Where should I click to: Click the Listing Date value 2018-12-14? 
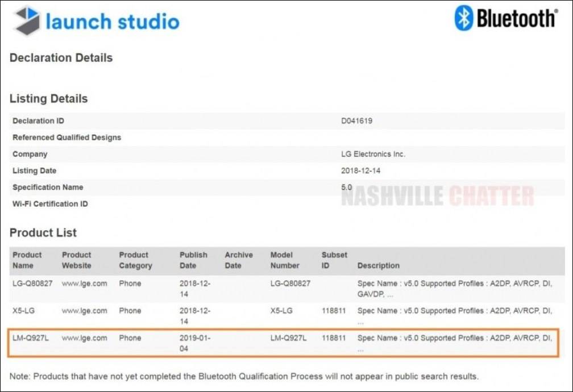tap(361, 170)
